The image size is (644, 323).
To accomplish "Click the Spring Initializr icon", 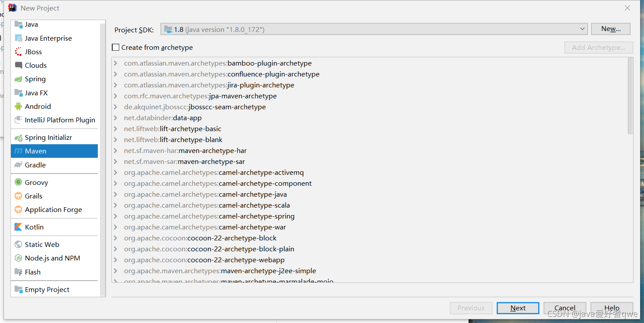I will tap(18, 138).
